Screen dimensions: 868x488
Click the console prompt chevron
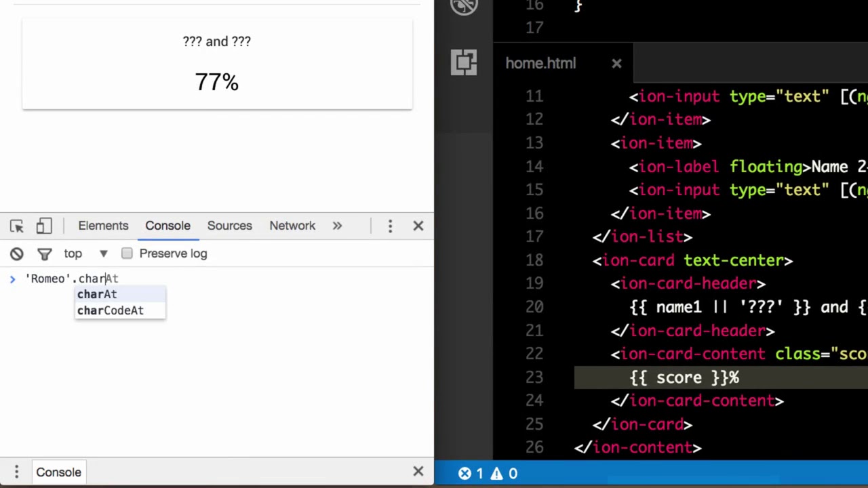(x=12, y=279)
